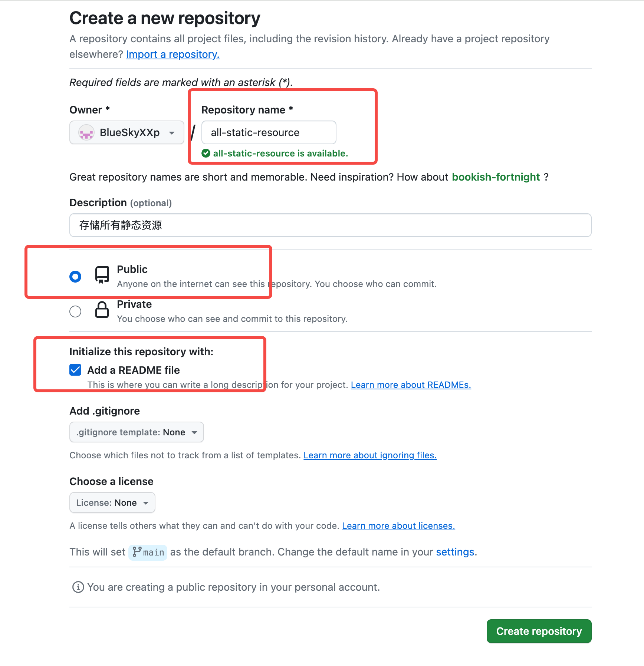
Task: Open Learn more about ignoring files link
Action: click(x=370, y=455)
